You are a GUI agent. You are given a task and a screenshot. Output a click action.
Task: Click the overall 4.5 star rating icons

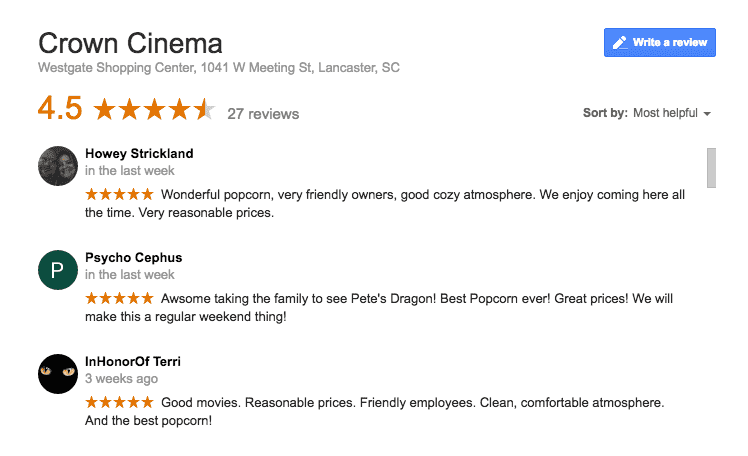click(x=154, y=109)
